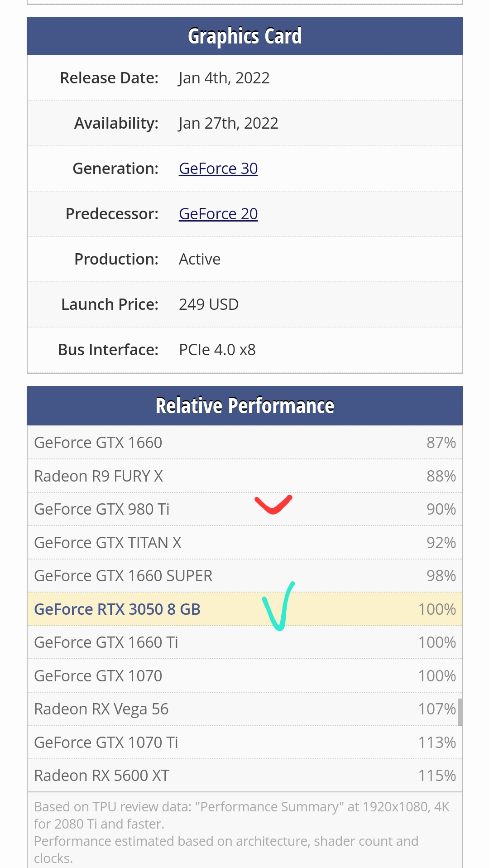Viewport: 489px width, 868px height.
Task: Open the GeForce 30 generation link
Action: coord(218,169)
